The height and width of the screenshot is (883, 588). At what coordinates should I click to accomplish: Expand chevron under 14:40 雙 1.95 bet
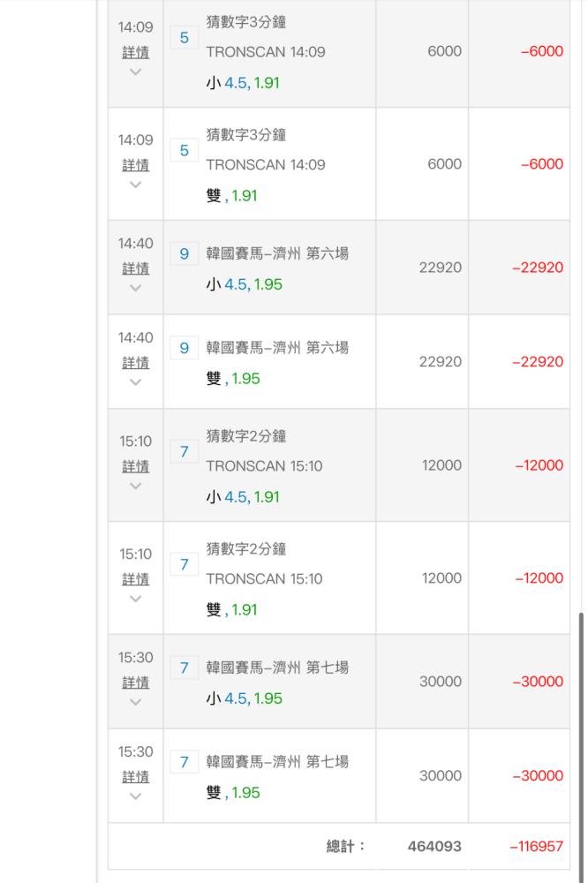(135, 381)
